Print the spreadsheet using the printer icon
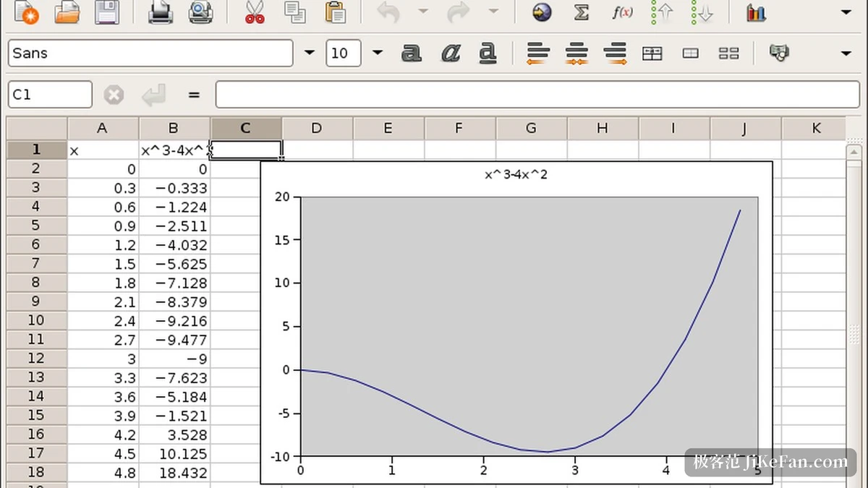Screen dimensions: 868x488 point(161,12)
